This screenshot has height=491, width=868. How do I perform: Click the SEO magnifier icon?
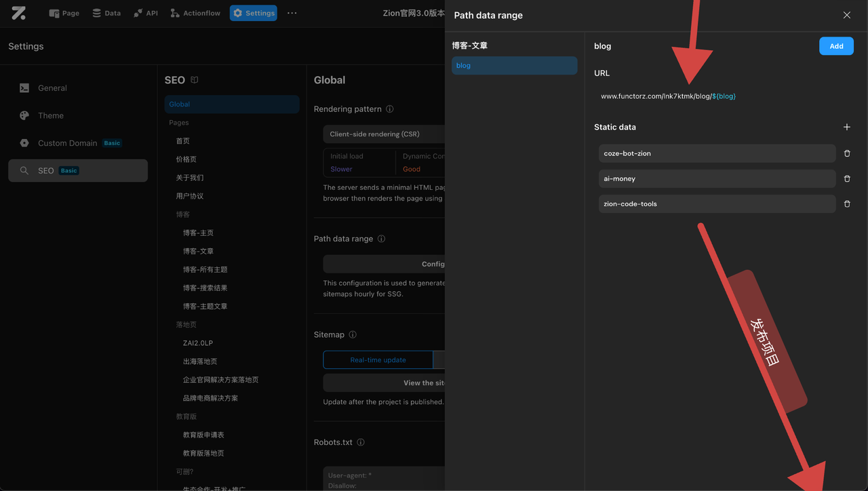(x=24, y=171)
